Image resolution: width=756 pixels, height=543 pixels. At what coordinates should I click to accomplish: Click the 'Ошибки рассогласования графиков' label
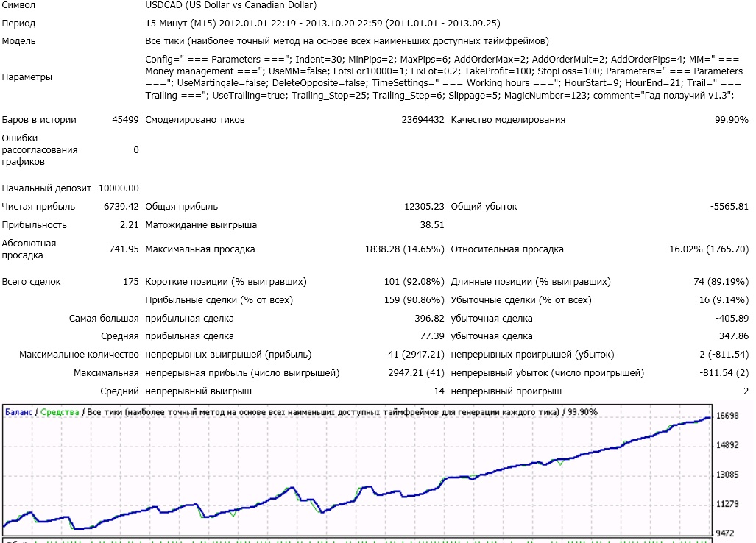(40, 150)
